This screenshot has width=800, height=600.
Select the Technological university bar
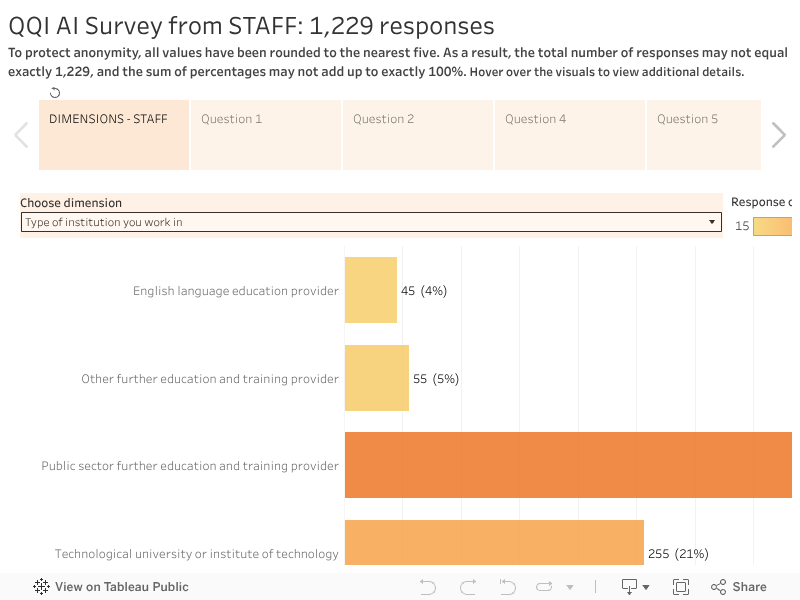(x=494, y=541)
